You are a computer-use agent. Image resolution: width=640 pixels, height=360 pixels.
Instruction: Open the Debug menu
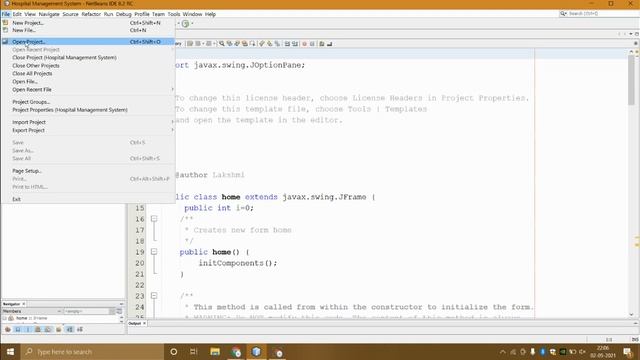(123, 14)
